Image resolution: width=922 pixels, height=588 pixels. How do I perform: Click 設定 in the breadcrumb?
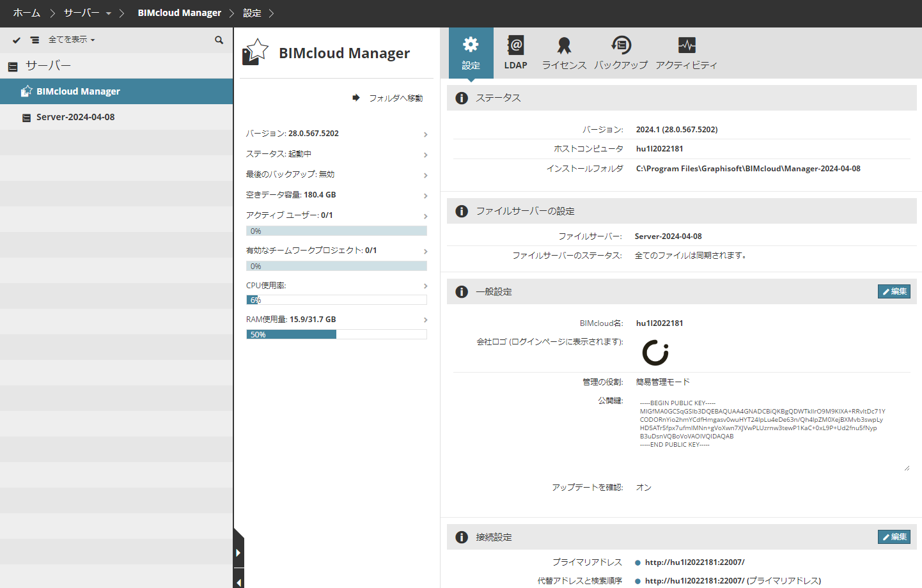[x=252, y=13]
